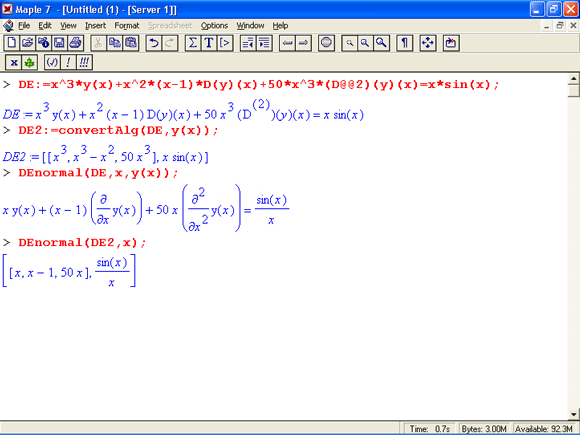Toggle nonprinting characters with the paragraph icon
This screenshot has width=580, height=435.
tap(404, 43)
